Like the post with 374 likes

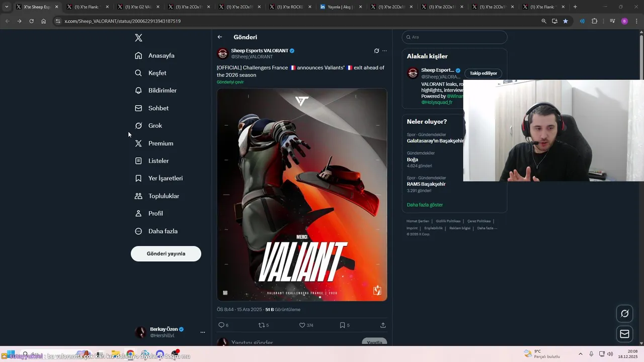302,325
